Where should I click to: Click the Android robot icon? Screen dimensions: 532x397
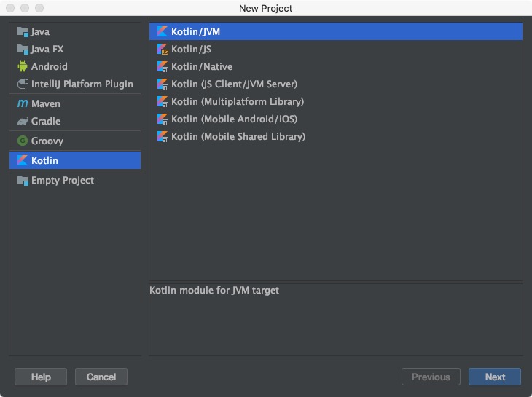click(23, 66)
